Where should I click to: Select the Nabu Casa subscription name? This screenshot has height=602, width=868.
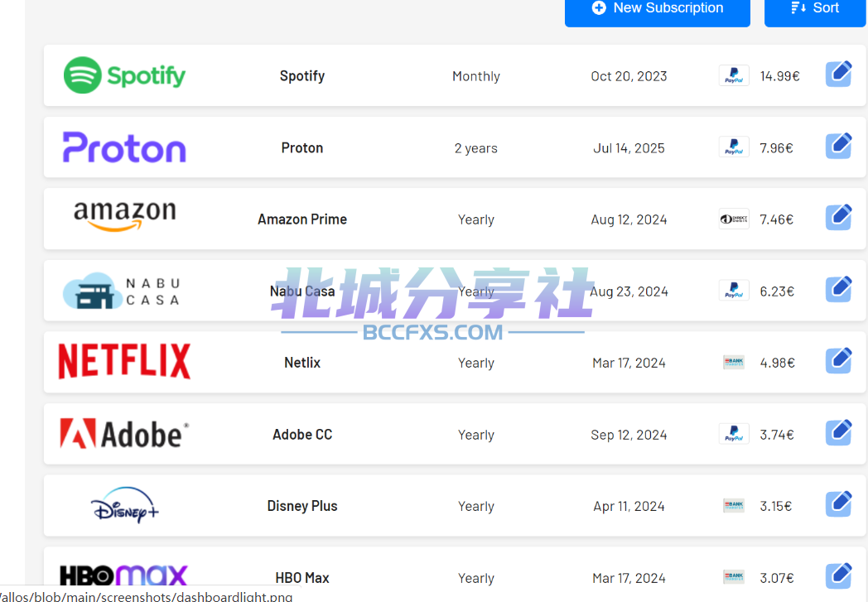pyautogui.click(x=302, y=291)
